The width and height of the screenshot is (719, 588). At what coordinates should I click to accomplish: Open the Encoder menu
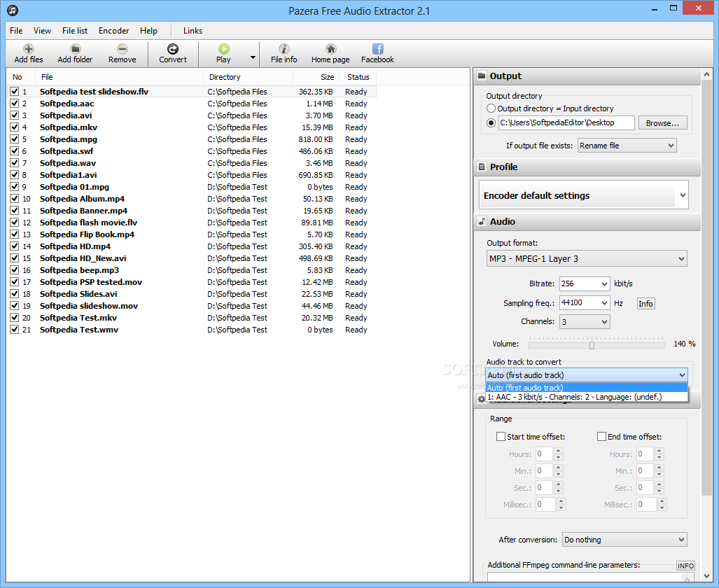click(113, 30)
